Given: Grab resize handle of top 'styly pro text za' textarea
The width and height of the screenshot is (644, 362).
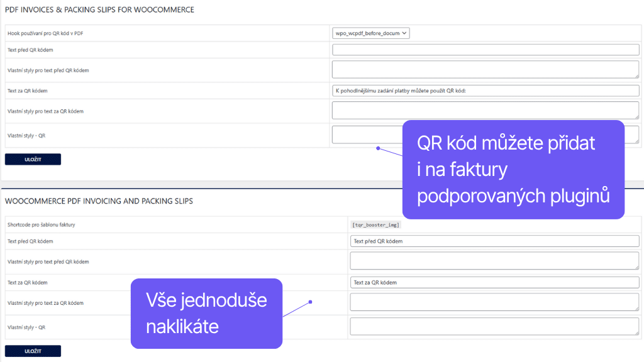Looking at the screenshot, I should [x=636, y=117].
